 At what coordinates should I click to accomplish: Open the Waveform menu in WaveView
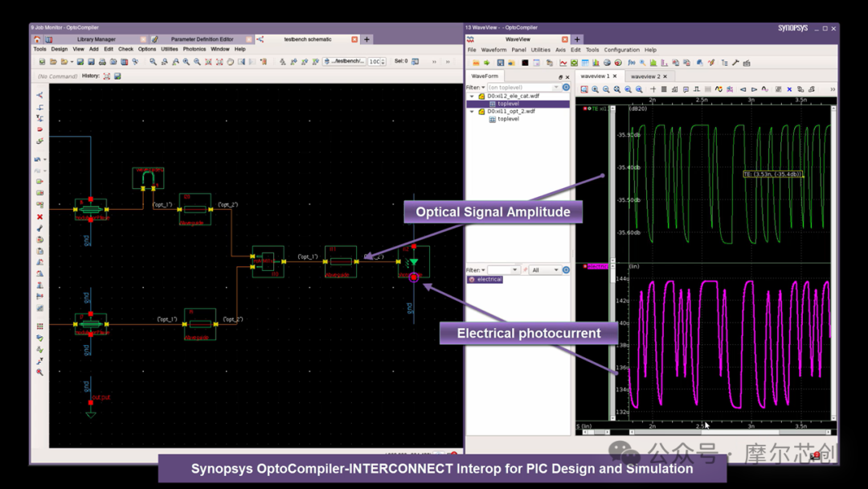pyautogui.click(x=493, y=50)
